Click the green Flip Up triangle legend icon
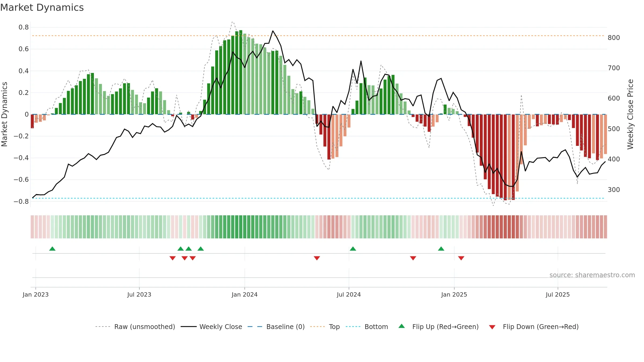Viewport: 644px width, 362px height. 402,326
